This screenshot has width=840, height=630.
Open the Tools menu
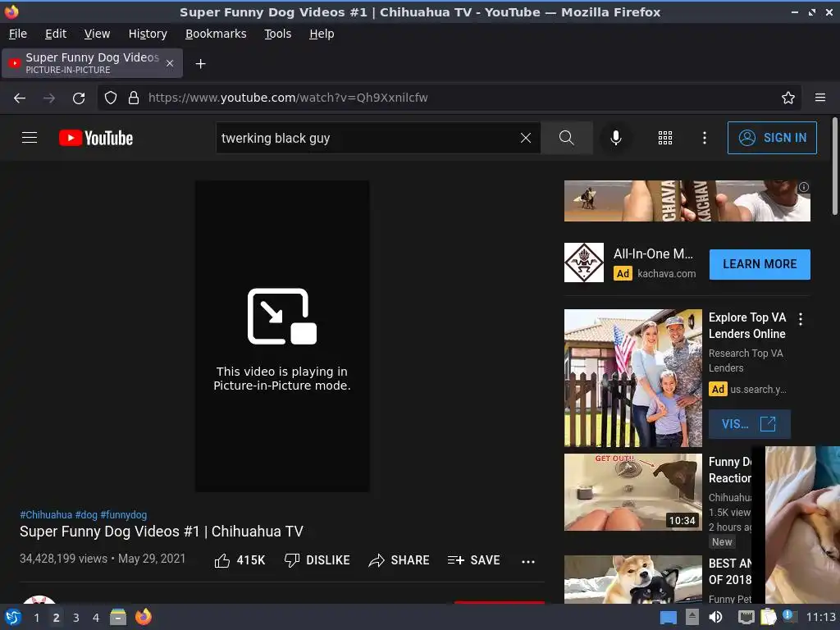tap(277, 34)
